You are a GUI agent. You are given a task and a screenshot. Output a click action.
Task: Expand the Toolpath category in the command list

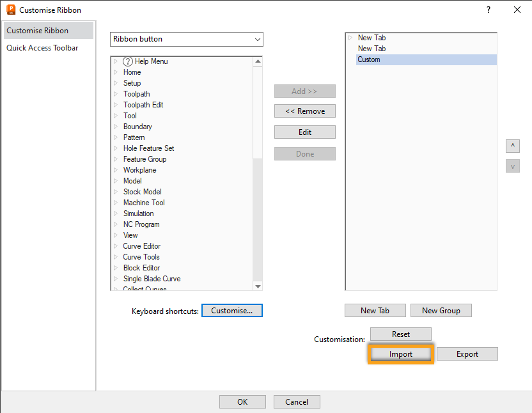[x=116, y=93]
